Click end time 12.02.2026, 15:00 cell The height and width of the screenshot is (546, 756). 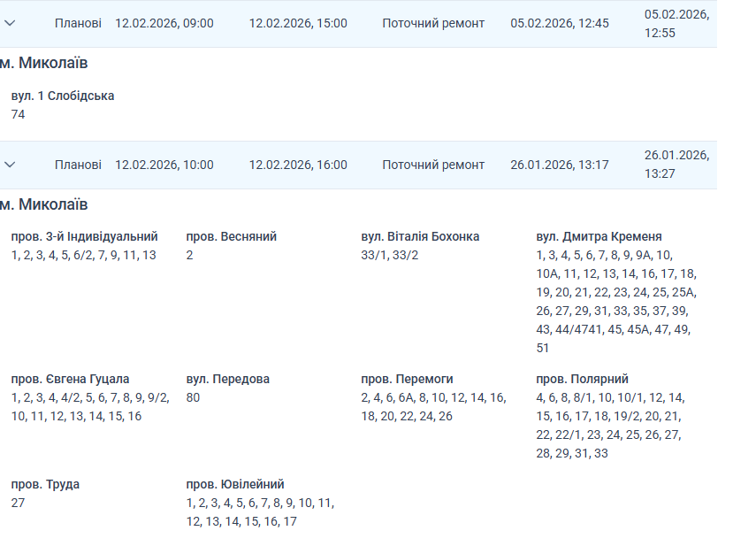point(298,23)
